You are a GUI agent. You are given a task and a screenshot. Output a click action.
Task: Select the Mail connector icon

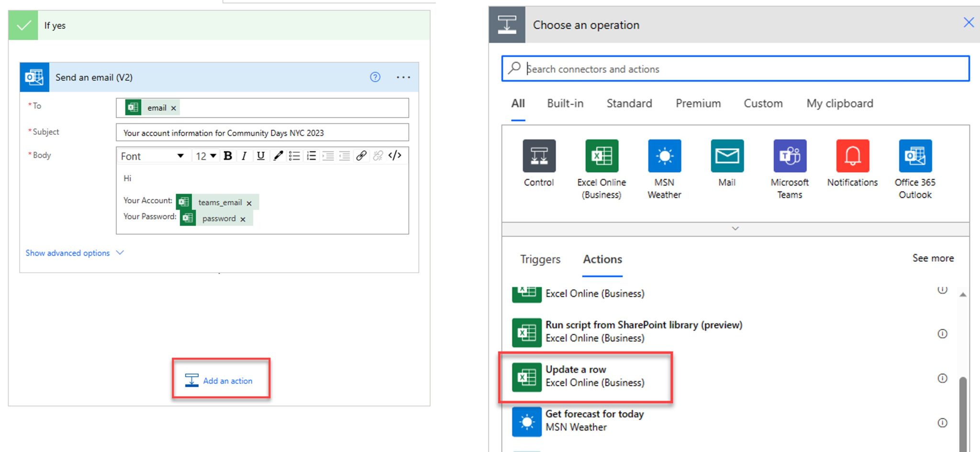(x=726, y=155)
